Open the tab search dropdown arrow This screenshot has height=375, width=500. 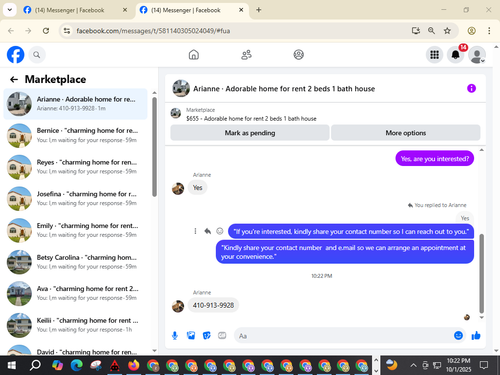tap(10, 10)
